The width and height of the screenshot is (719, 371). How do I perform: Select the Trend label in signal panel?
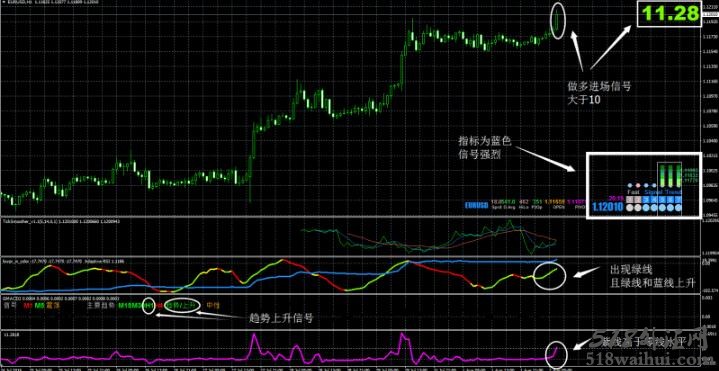point(673,192)
